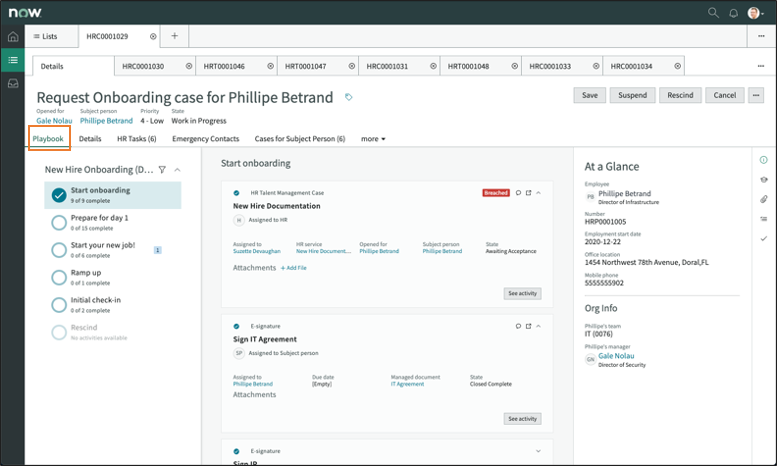Open the more dropdown in case tabs

(x=373, y=139)
